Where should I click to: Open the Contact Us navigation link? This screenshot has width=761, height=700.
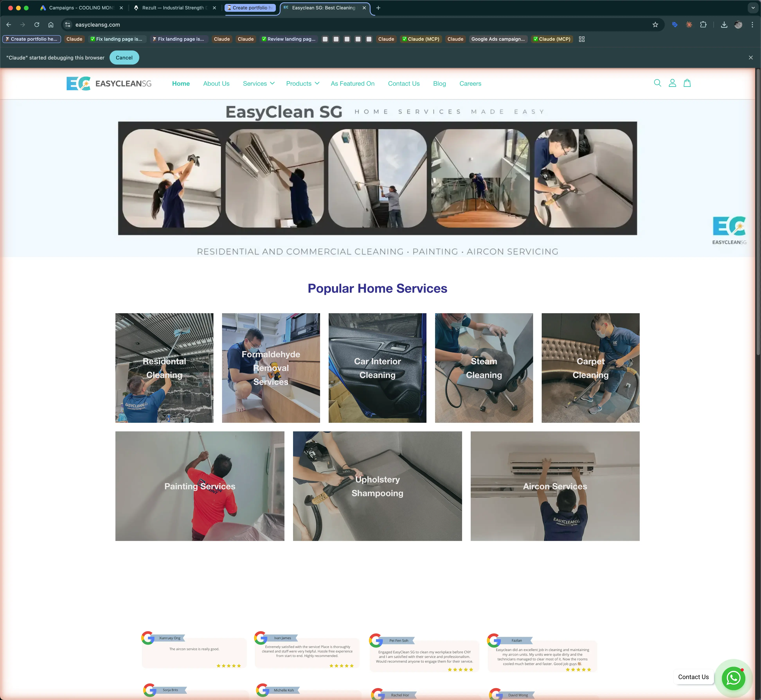pyautogui.click(x=404, y=83)
